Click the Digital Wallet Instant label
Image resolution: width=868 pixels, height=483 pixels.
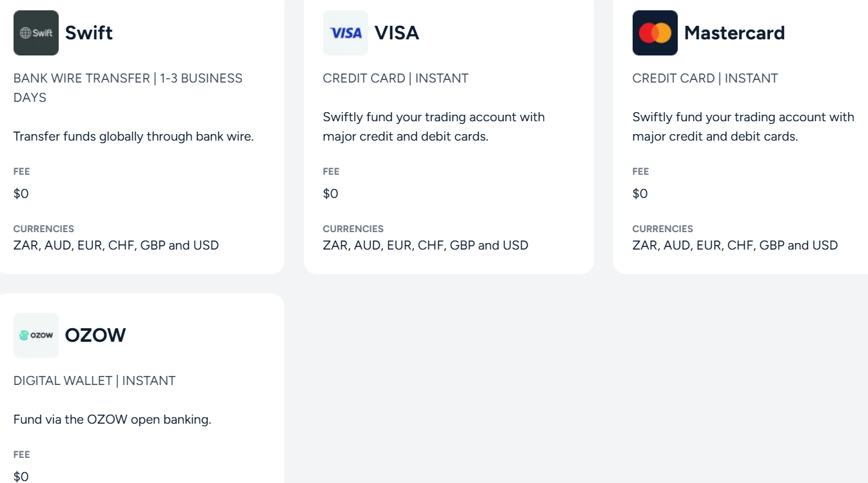click(94, 380)
